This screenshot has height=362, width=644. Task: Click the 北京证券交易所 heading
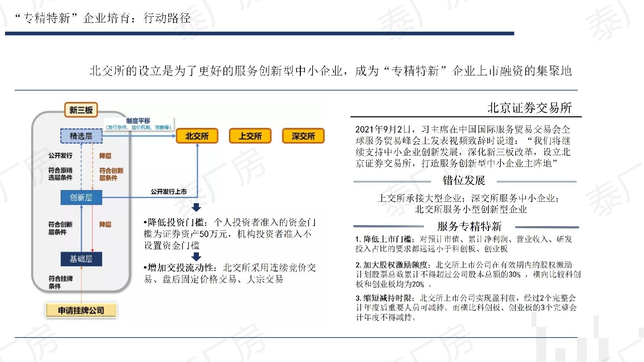(x=530, y=108)
